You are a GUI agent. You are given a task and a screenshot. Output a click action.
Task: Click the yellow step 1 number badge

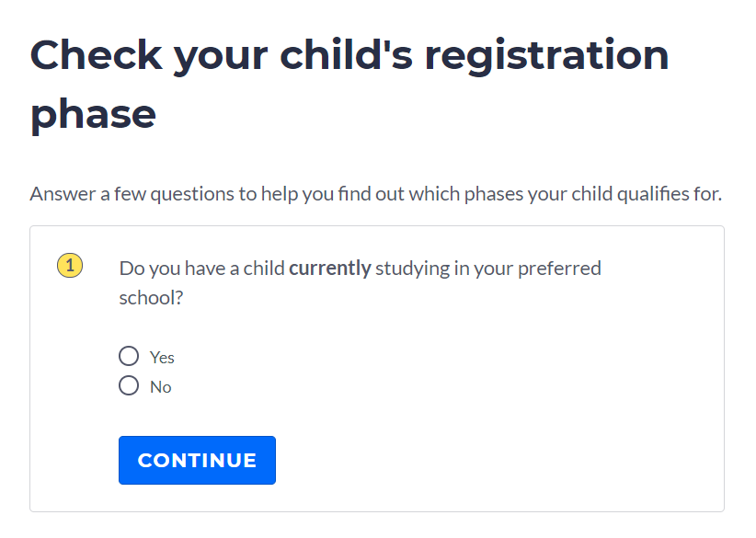click(x=70, y=267)
